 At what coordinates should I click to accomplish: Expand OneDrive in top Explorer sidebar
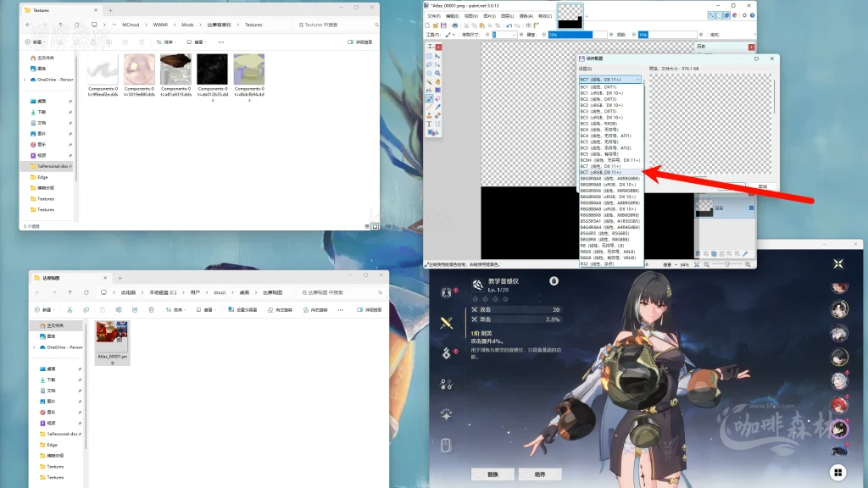tap(25, 79)
